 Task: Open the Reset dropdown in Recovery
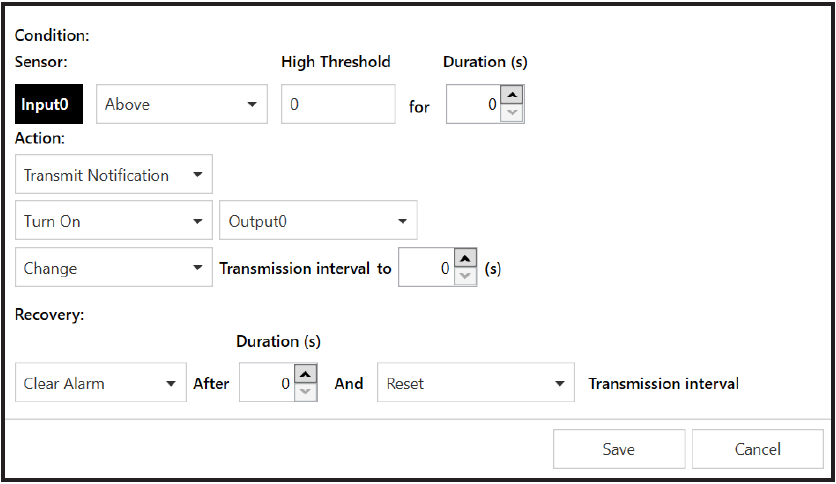(x=475, y=383)
